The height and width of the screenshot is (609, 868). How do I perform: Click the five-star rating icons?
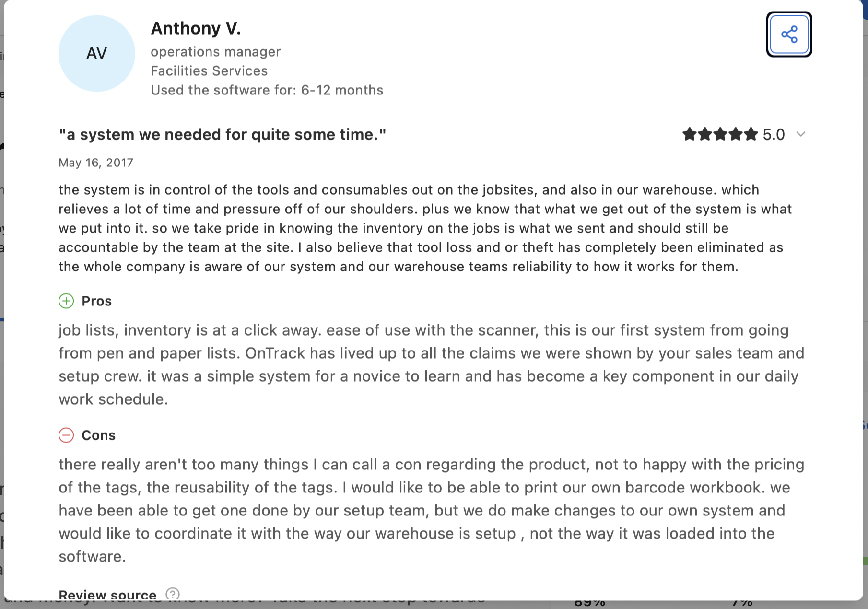click(x=720, y=134)
